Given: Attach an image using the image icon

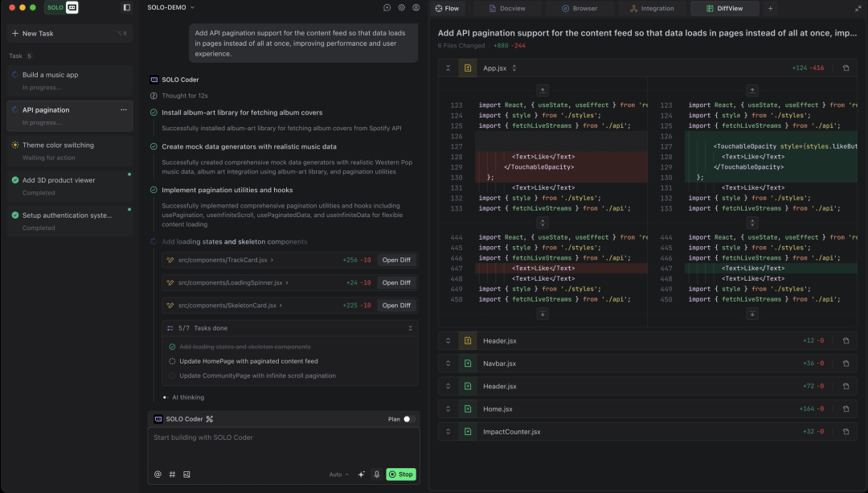Looking at the screenshot, I should click(x=186, y=475).
